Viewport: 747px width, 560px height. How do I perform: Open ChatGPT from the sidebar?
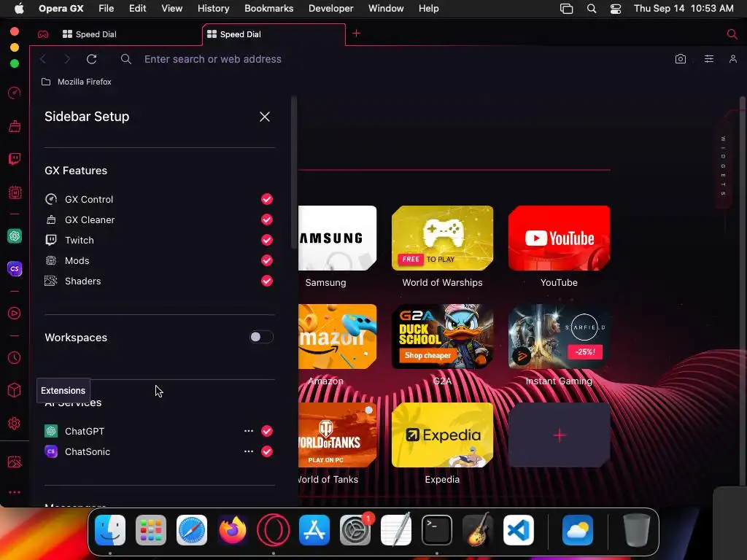[15, 236]
